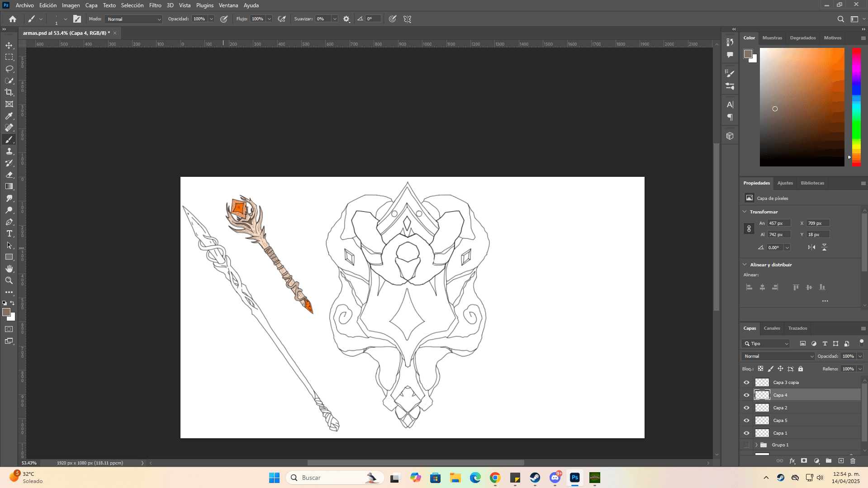Screen dimensions: 868x488
Task: Show the Grupo 1 layer group
Action: pos(746,445)
